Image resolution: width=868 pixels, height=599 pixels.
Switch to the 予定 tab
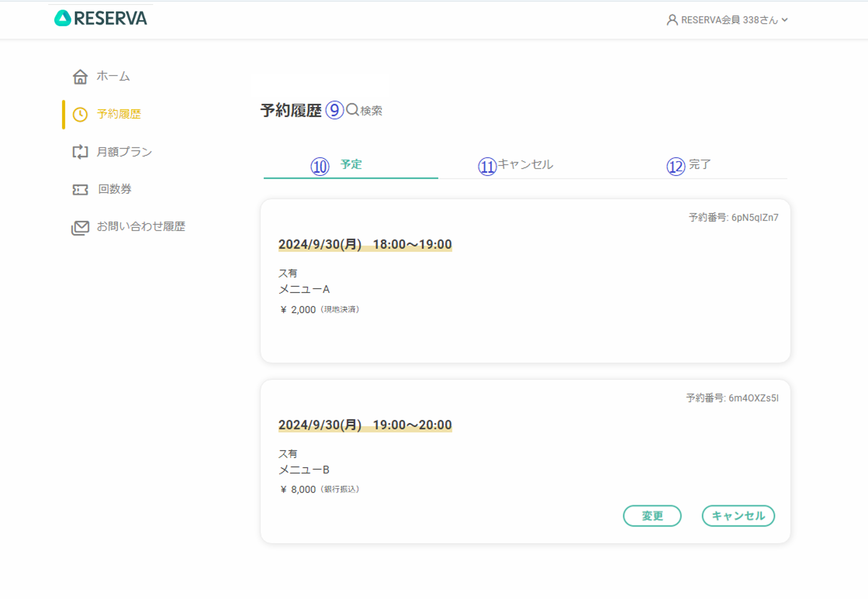coord(351,165)
